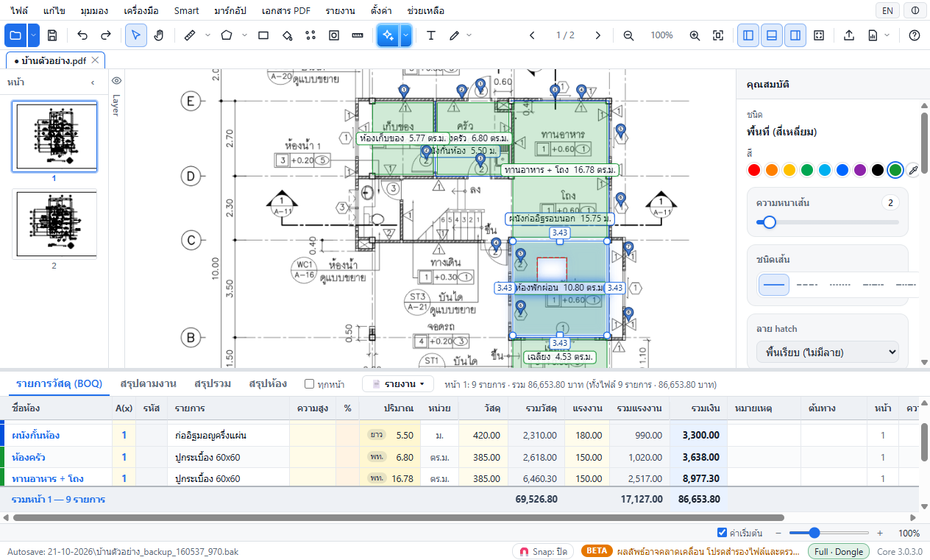
Task: Click the EN language button
Action: 888,10
